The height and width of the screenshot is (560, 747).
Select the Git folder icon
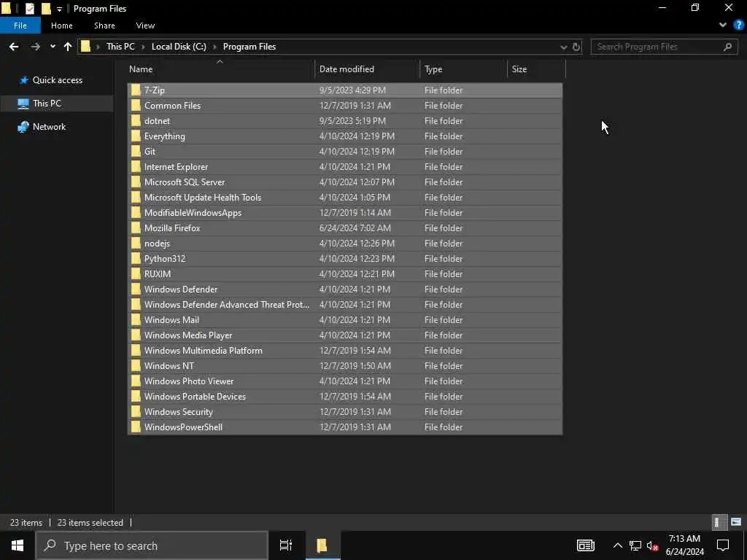[136, 152]
